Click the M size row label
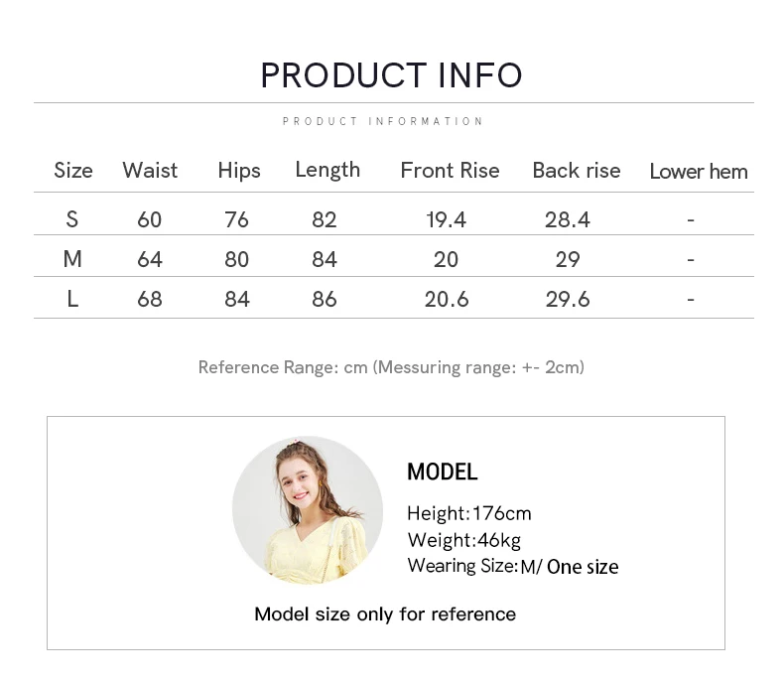This screenshot has height=680, width=784. (72, 259)
